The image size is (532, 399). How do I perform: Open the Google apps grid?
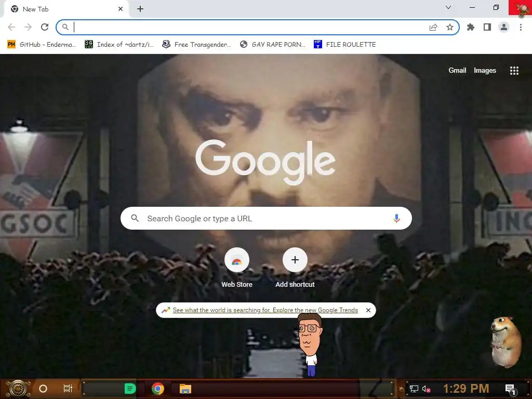[x=514, y=70]
